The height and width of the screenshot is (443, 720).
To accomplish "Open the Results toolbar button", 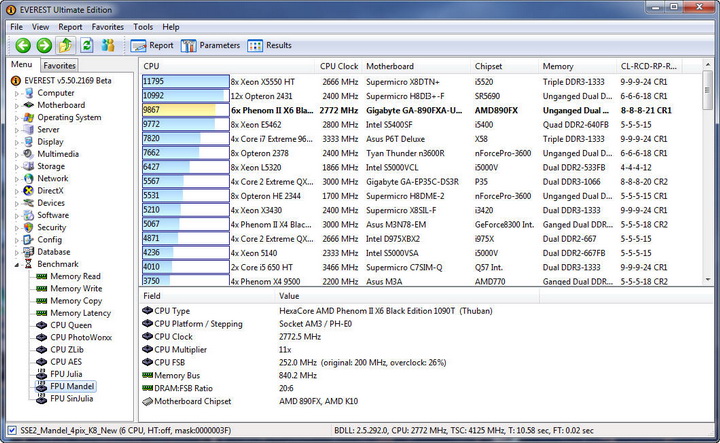I will (x=270, y=45).
